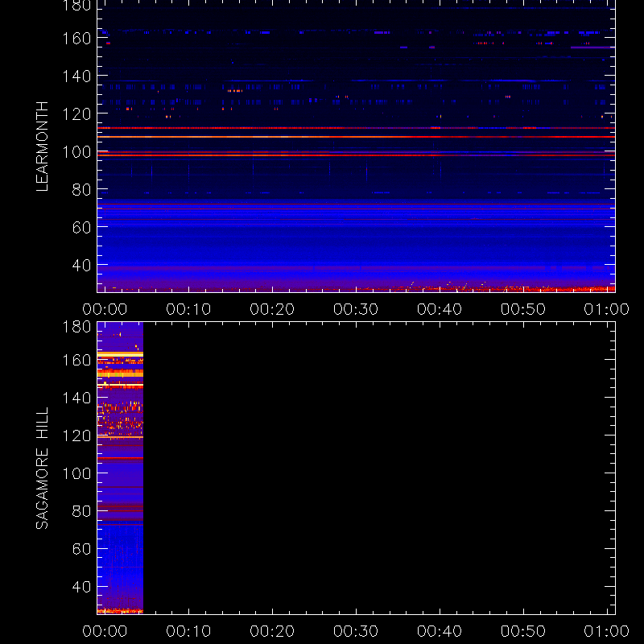Click 01:00 time label under LEARMONTH plot
Viewport: 644px width, 644px height.
pos(607,309)
